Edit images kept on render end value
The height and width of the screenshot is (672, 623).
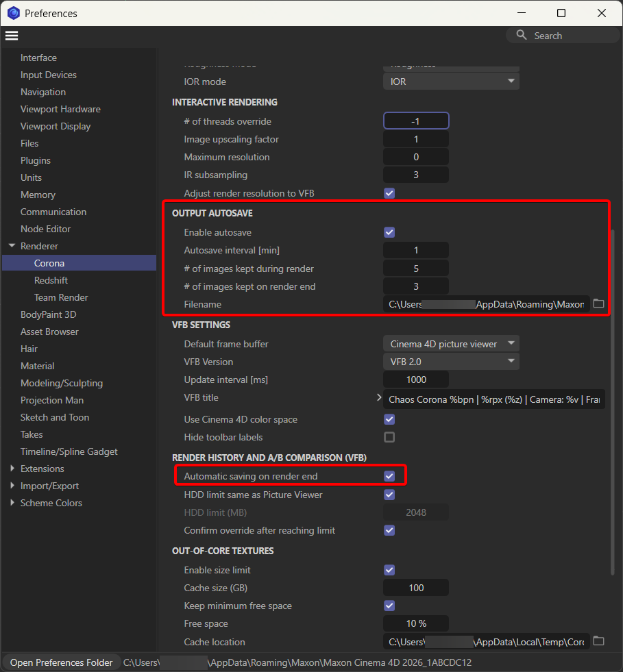416,286
